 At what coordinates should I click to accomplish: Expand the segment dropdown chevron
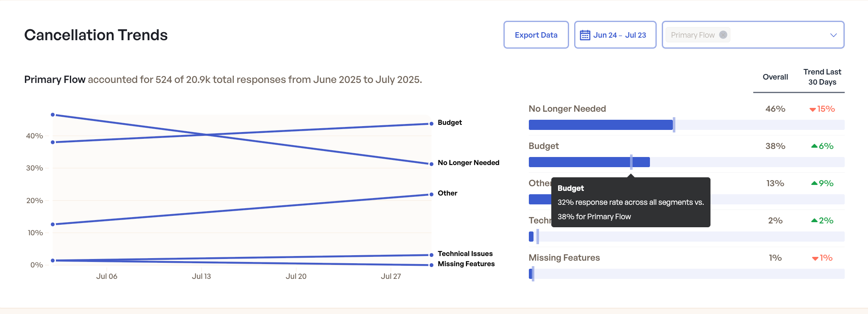[x=833, y=35]
